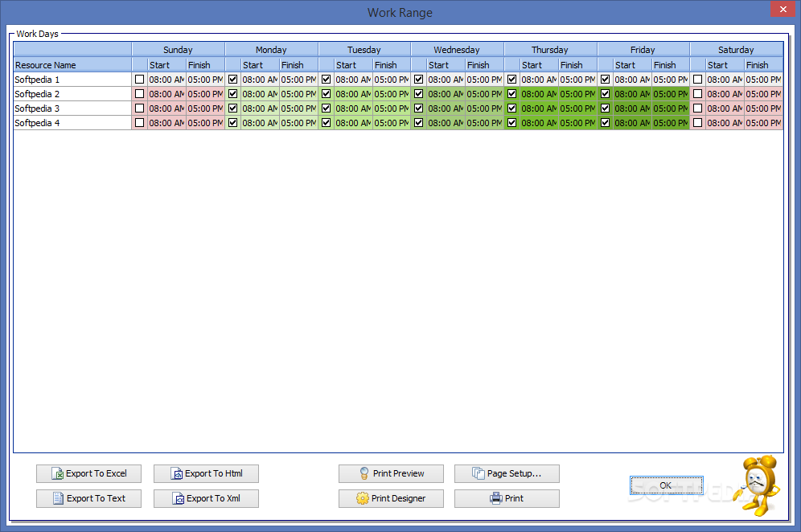This screenshot has height=532, width=801.
Task: Select the Softpedia 4 resource row
Action: click(72, 123)
